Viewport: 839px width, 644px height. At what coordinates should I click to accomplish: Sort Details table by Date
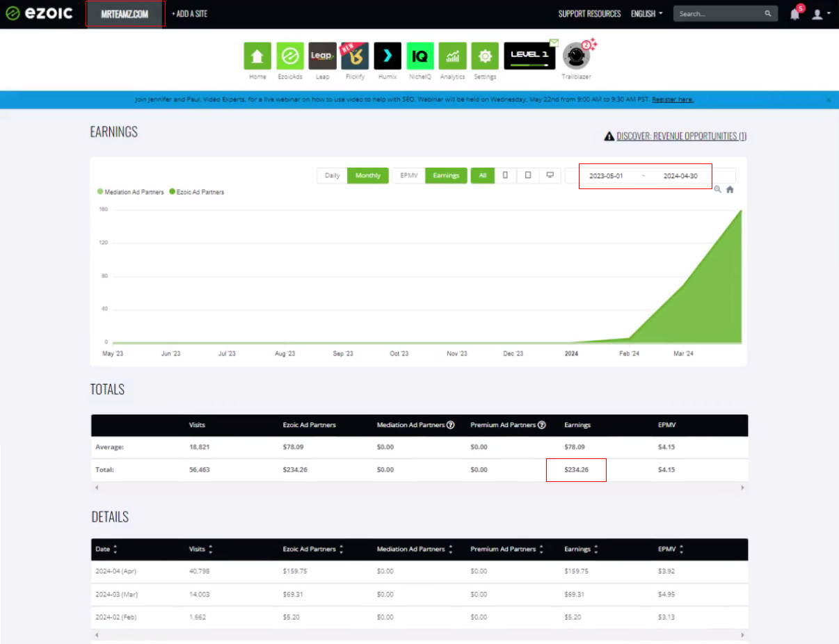pyautogui.click(x=106, y=549)
